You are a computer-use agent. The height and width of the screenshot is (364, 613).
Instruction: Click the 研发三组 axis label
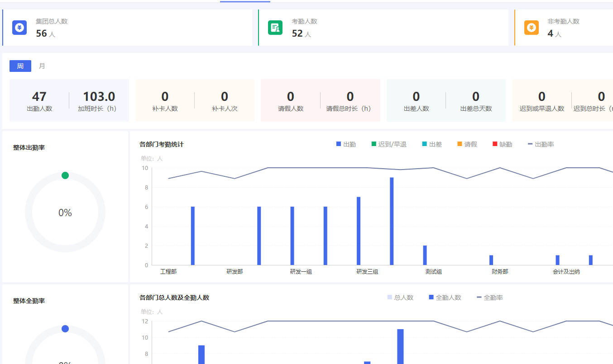(367, 272)
